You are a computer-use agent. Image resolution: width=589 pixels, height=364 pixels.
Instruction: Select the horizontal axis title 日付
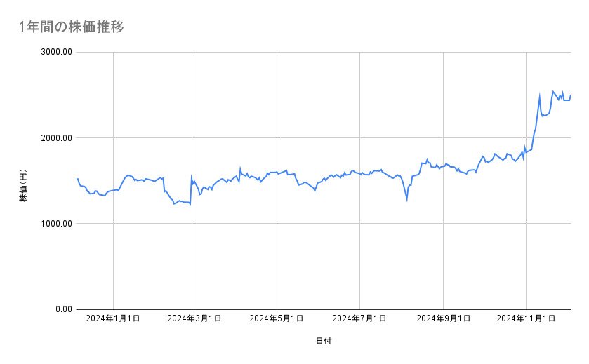324,341
